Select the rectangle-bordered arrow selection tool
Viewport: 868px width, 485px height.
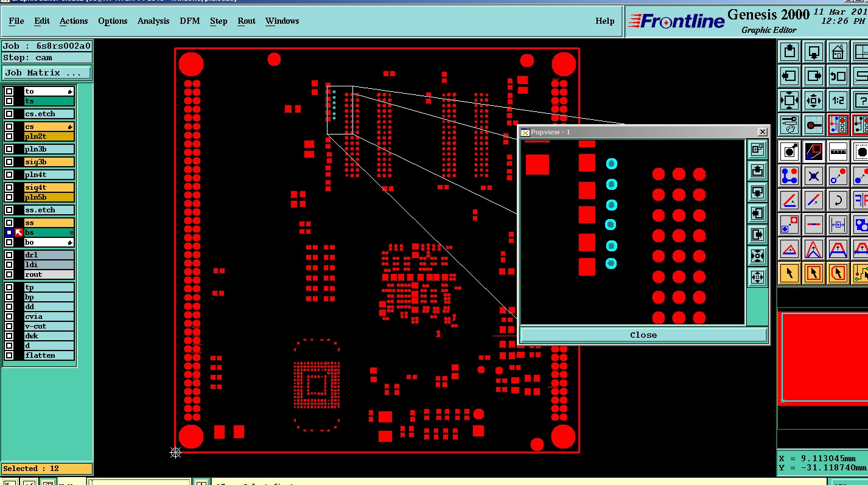point(814,273)
